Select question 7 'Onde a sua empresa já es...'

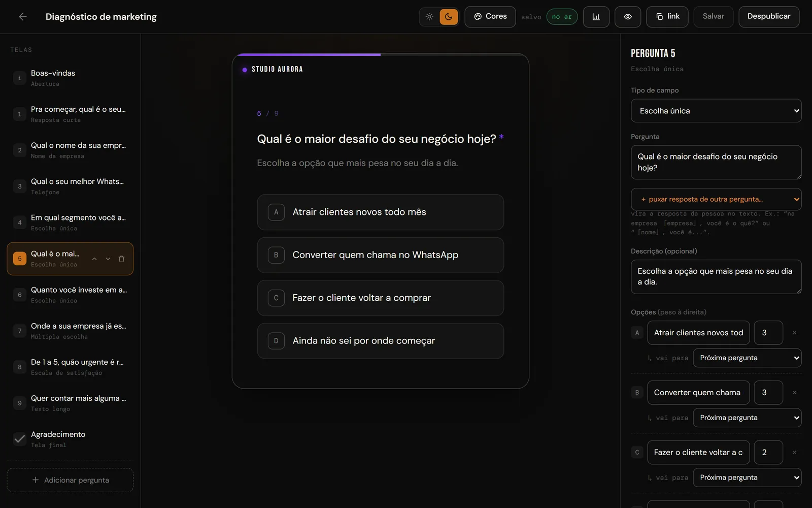pyautogui.click(x=70, y=331)
